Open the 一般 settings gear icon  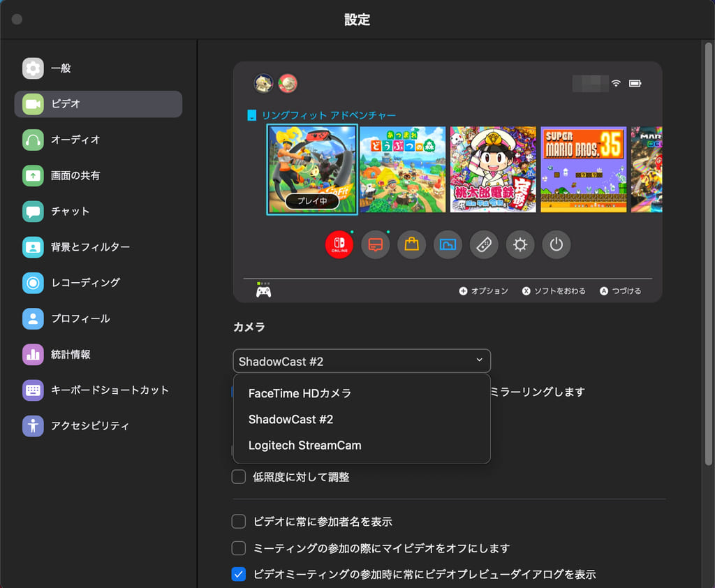pyautogui.click(x=33, y=68)
